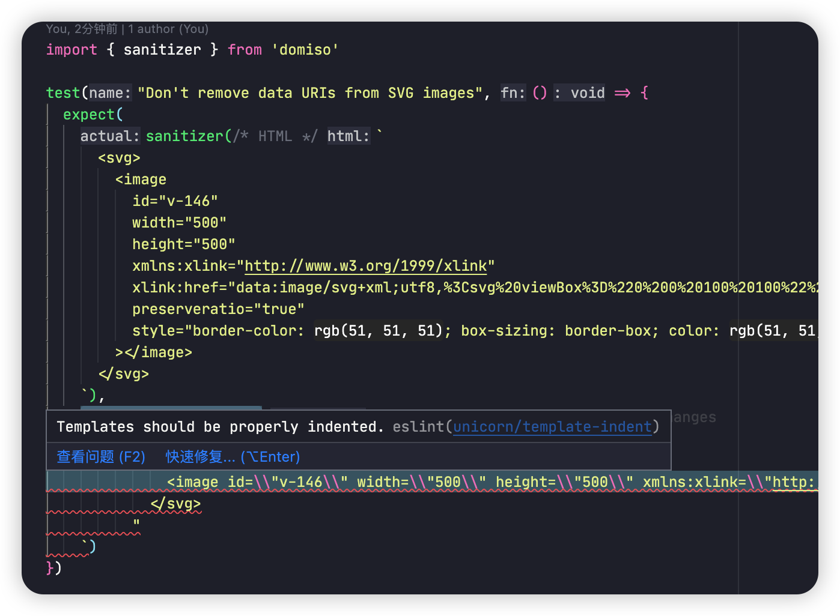This screenshot has height=616, width=840.
Task: Select the 'domiso' module string
Action: [x=305, y=49]
